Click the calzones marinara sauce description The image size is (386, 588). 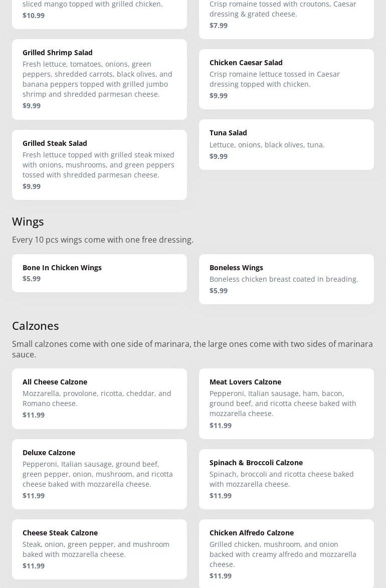(x=192, y=349)
